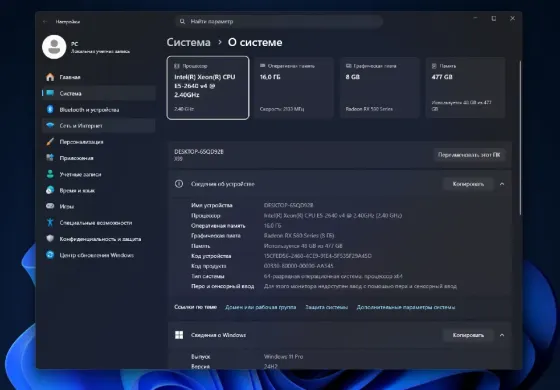This screenshot has width=560, height=390.
Task: Open Главная via its house icon
Action: pos(50,77)
